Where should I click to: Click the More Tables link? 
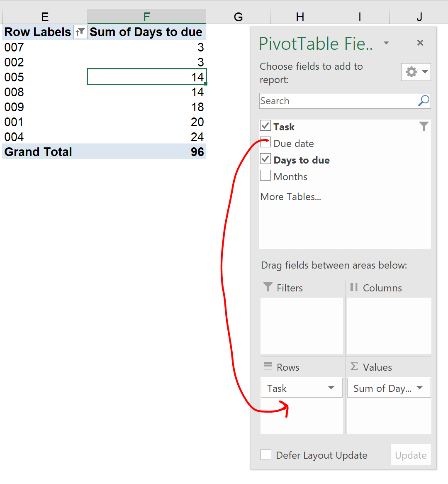click(290, 197)
